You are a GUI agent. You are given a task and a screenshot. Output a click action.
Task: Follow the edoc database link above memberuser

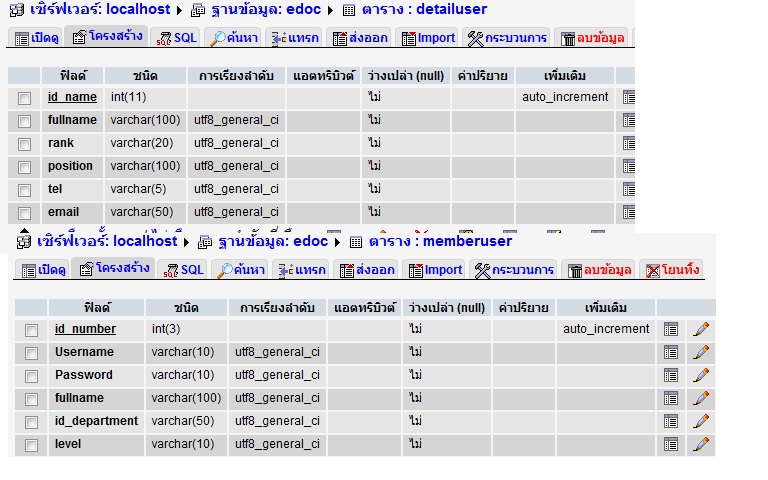pos(272,241)
